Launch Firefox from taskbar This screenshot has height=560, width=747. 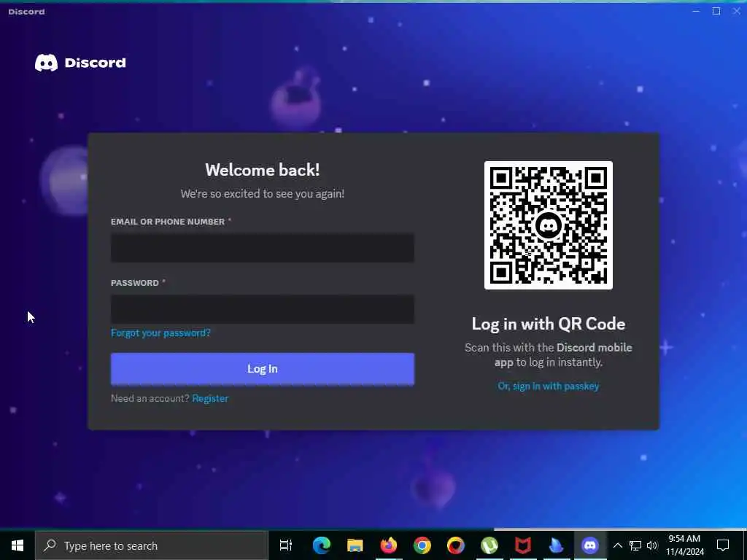point(389,545)
